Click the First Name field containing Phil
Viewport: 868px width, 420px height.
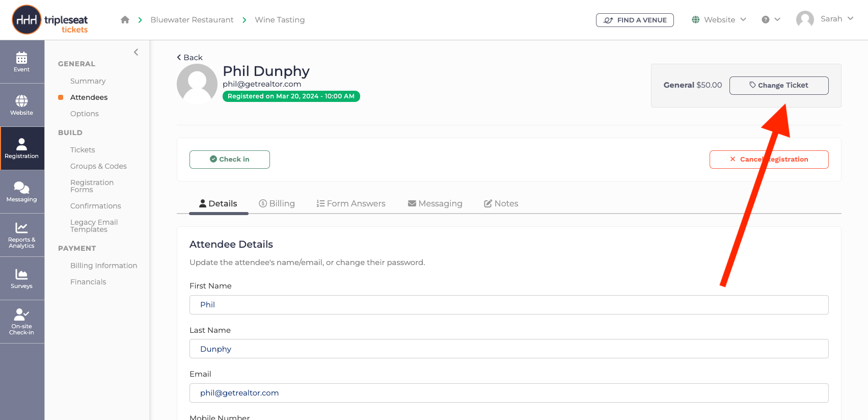(509, 305)
